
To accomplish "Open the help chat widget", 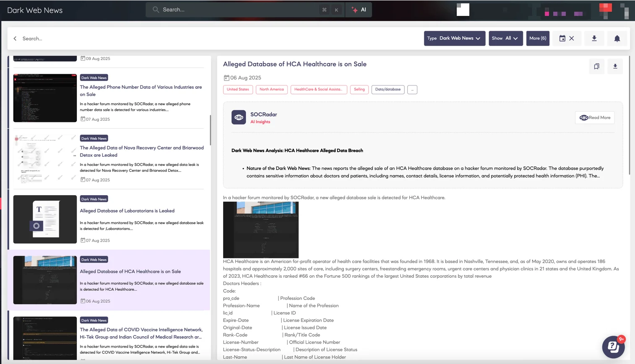I will pyautogui.click(x=613, y=347).
